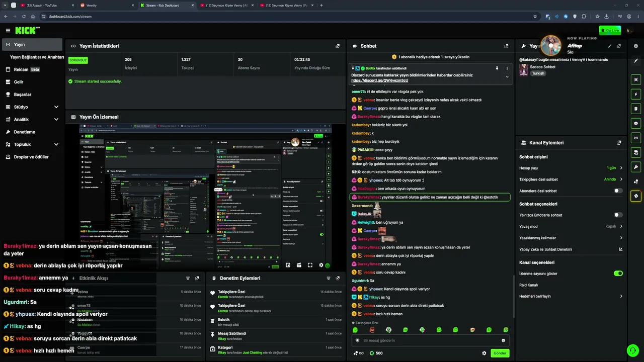Click the Go Live button
The image size is (644, 362).
click(x=610, y=31)
